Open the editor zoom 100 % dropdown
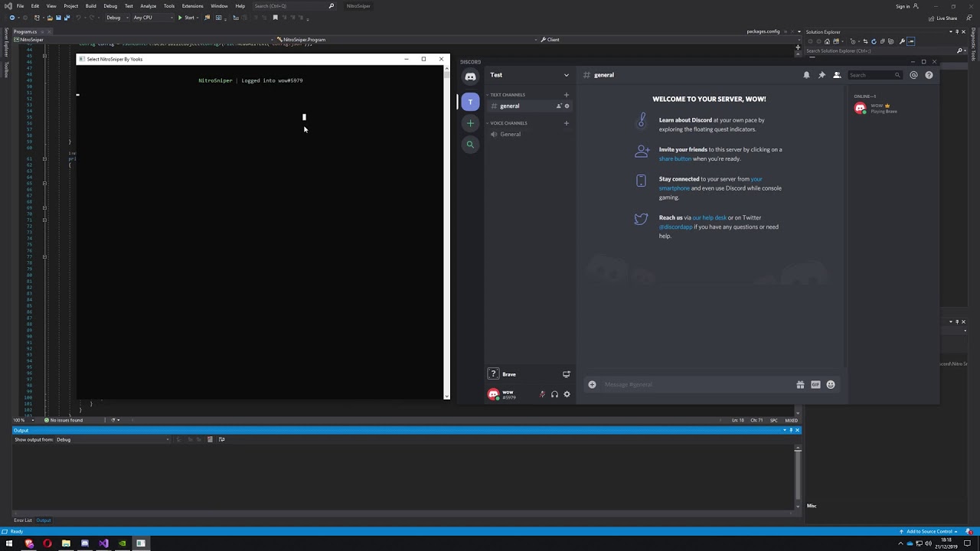 tap(21, 420)
